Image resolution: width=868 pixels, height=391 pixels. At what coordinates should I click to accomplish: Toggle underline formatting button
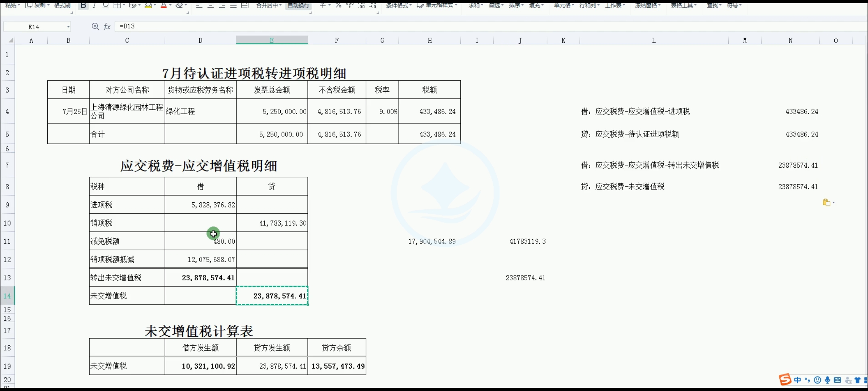[106, 5]
